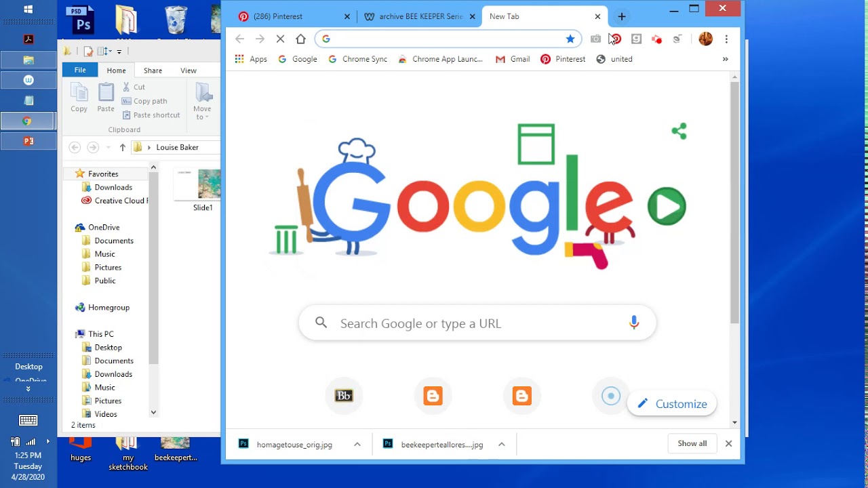Click Paste shortcut in Explorer ribbon
Image resolution: width=868 pixels, height=488 pixels.
point(151,115)
